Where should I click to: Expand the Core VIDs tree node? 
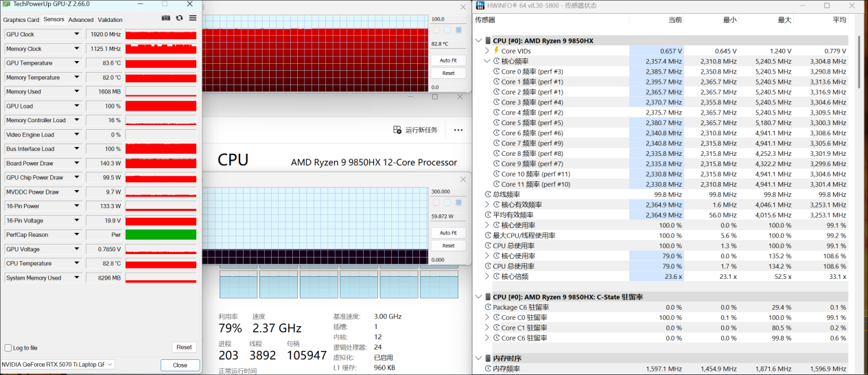(x=487, y=51)
